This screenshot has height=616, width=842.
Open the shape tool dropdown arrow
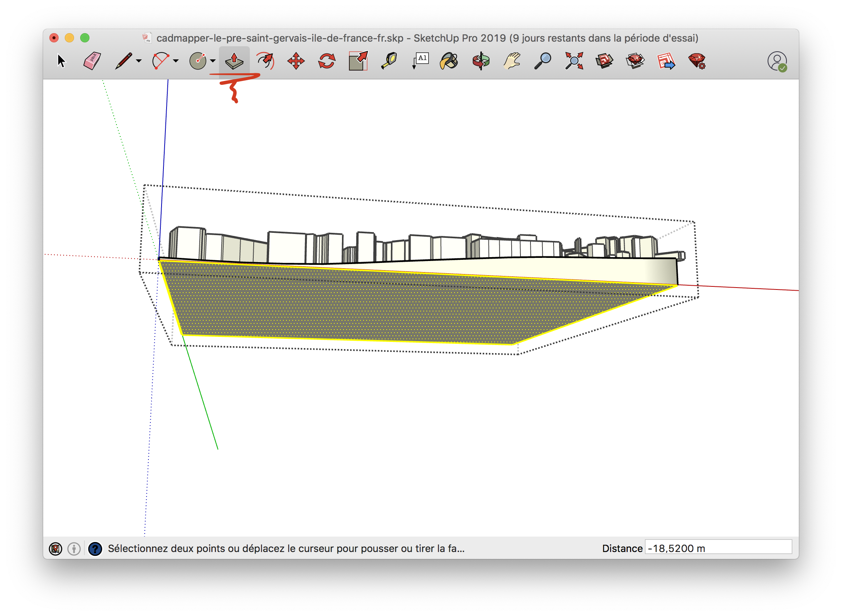pos(213,61)
